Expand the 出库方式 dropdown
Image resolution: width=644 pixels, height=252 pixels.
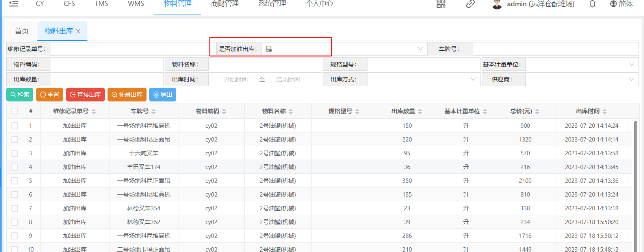point(473,79)
